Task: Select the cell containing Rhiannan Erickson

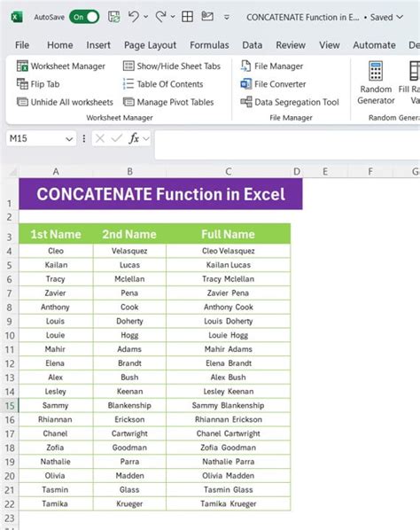Action: pyautogui.click(x=229, y=419)
